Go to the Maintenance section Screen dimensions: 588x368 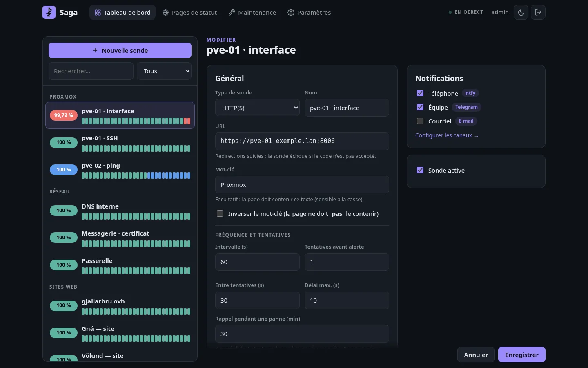(252, 12)
